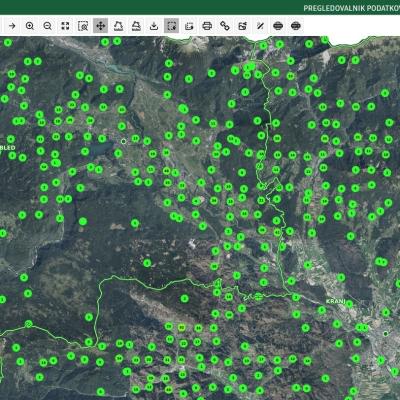Click the last toolbar globe icon
Screen dimensions: 400x400
pos(296,26)
